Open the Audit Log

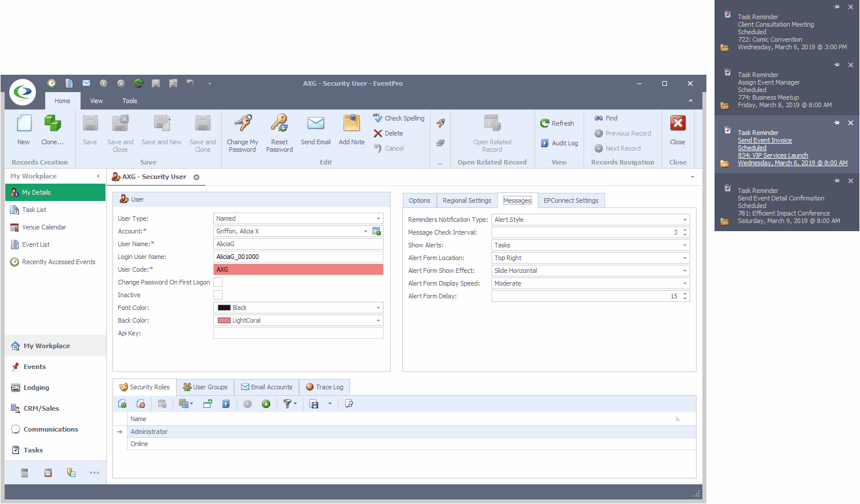coord(559,143)
